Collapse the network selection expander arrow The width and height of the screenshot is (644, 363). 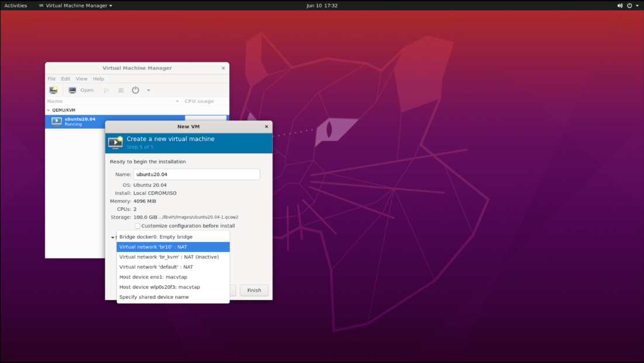pyautogui.click(x=112, y=237)
